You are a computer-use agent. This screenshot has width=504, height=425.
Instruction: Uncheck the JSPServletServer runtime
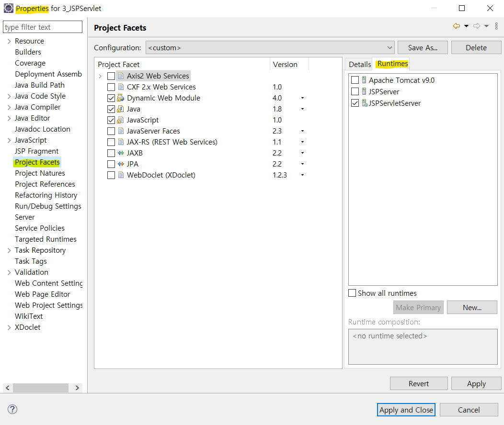click(x=355, y=103)
